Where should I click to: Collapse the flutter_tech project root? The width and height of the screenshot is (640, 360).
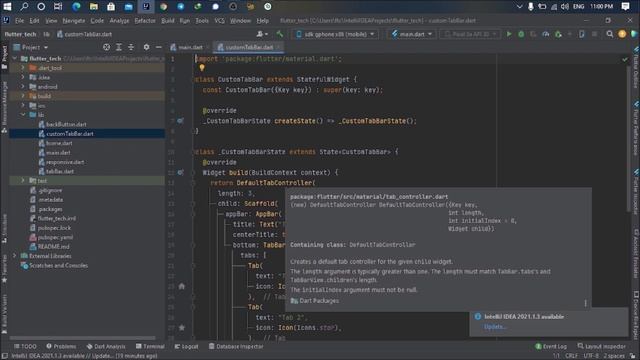click(x=15, y=58)
